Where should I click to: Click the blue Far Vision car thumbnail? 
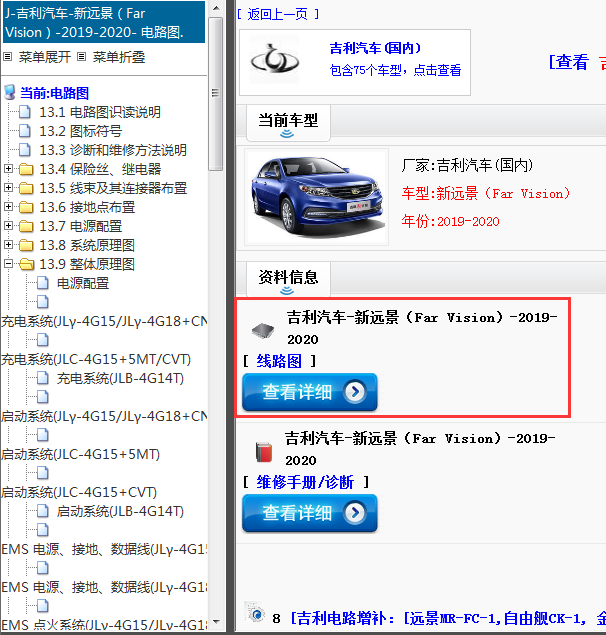(316, 197)
